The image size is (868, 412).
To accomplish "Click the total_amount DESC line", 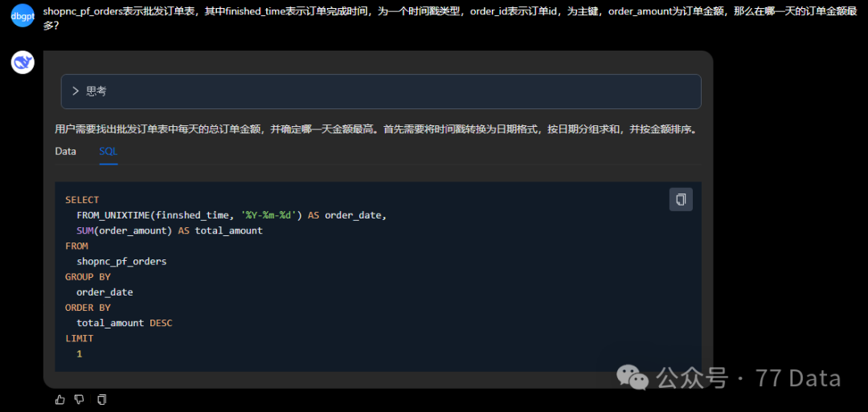I will (125, 323).
